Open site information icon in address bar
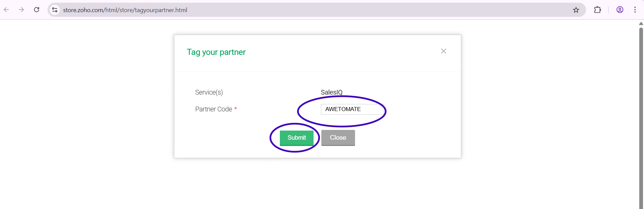The height and width of the screenshot is (209, 644). (x=55, y=10)
